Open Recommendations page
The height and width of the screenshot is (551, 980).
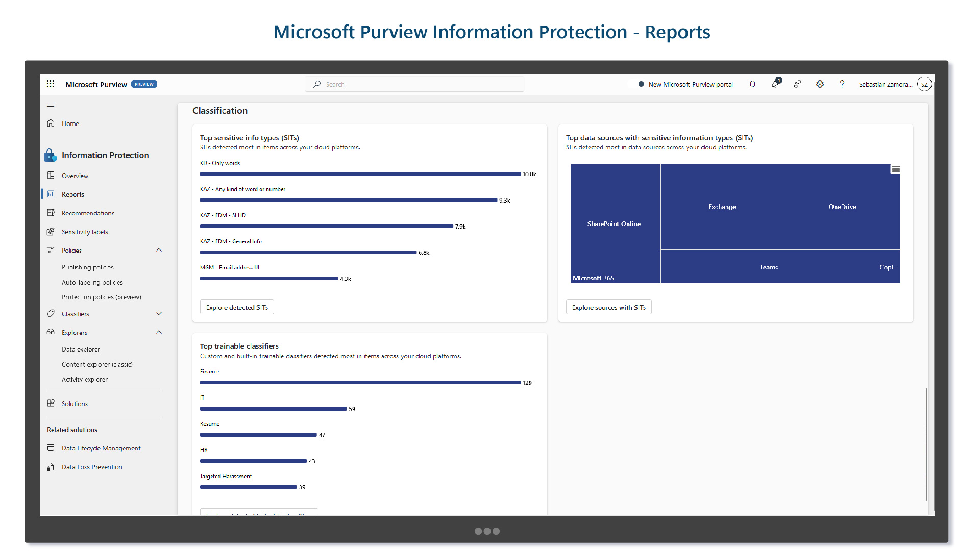click(88, 213)
